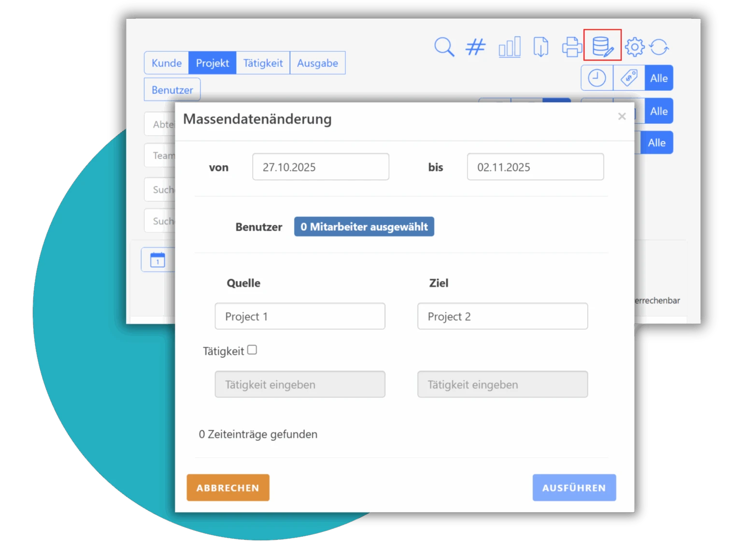Select the clock time filter icon
Viewport: 742px width, 560px height.
(x=597, y=78)
